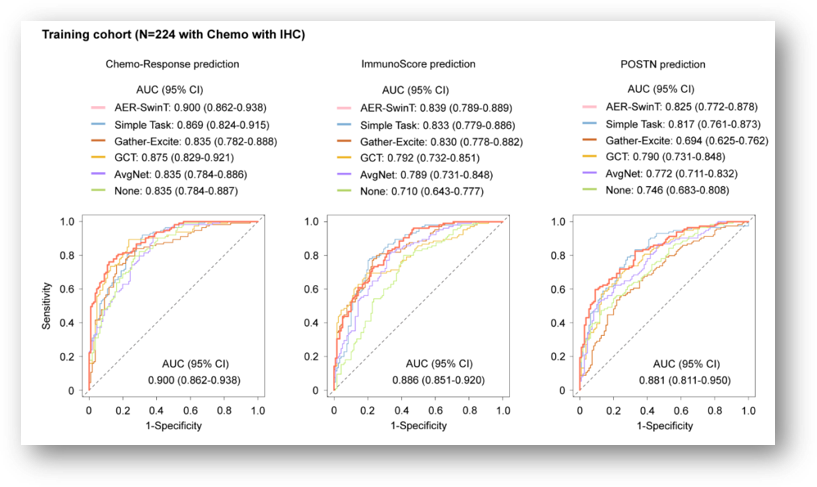The image size is (817, 487).
Task: Click the yellow GCT swatch in Chemo-Response legend
Action: [98, 158]
